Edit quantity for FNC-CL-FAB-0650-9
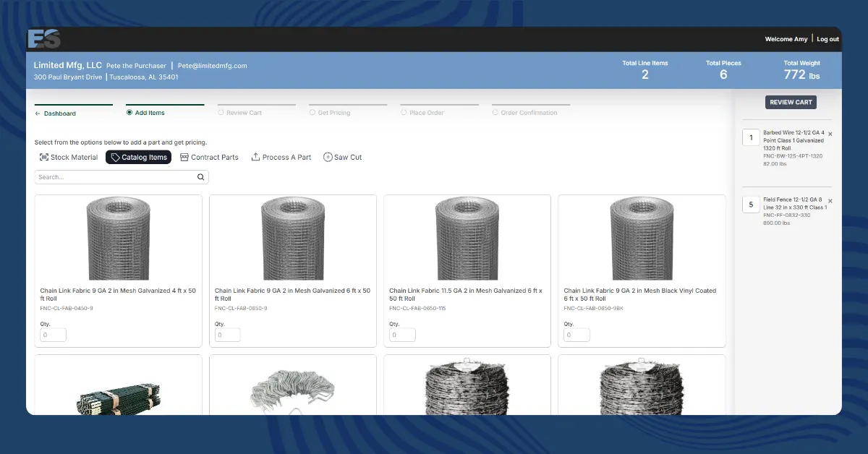The width and height of the screenshot is (868, 454). 228,335
